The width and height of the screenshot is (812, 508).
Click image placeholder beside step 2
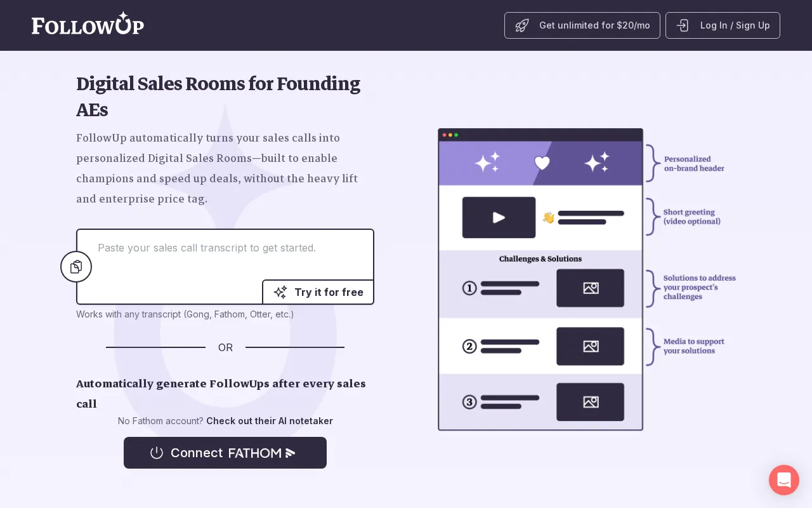click(x=591, y=346)
